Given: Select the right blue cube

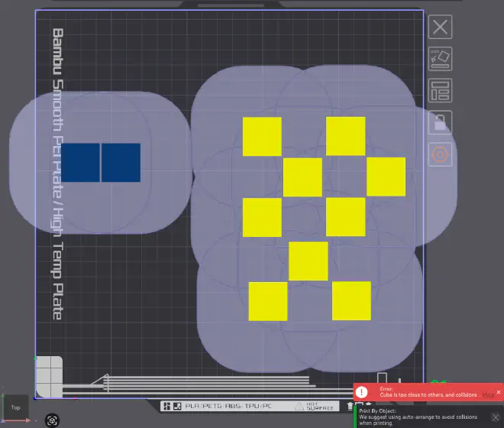Looking at the screenshot, I should [x=121, y=163].
